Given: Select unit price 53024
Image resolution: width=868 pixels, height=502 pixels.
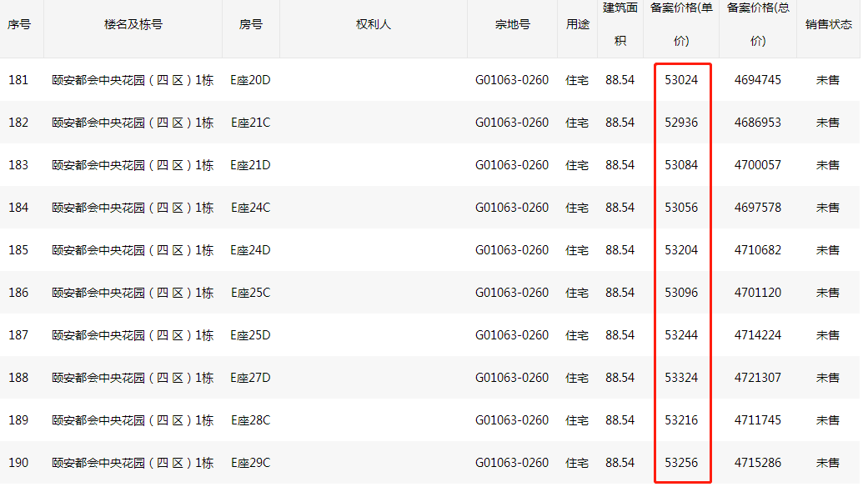Looking at the screenshot, I should pyautogui.click(x=681, y=80).
